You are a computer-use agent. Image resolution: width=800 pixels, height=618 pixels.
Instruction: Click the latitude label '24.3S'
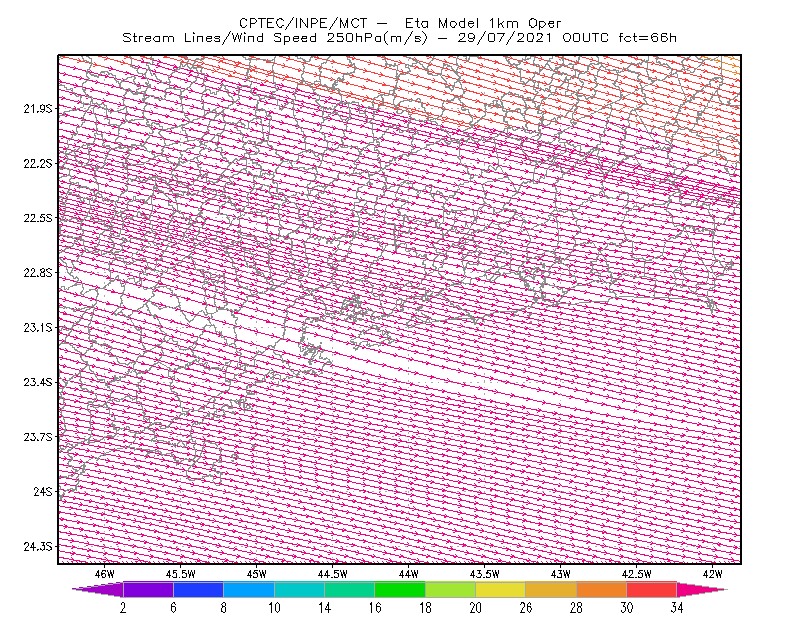38,547
